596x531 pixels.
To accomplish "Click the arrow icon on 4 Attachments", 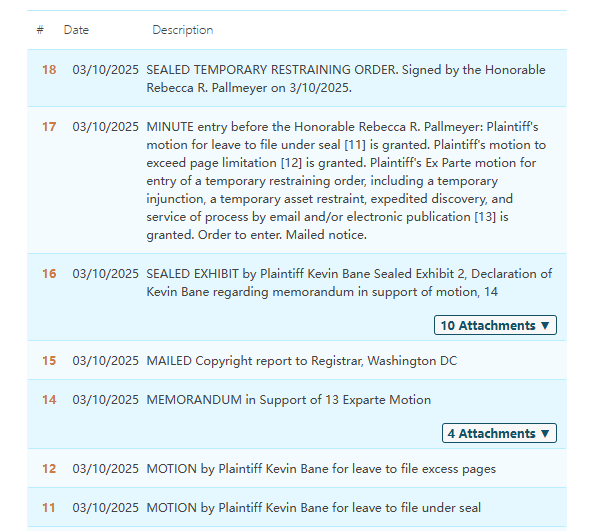I will [x=545, y=434].
